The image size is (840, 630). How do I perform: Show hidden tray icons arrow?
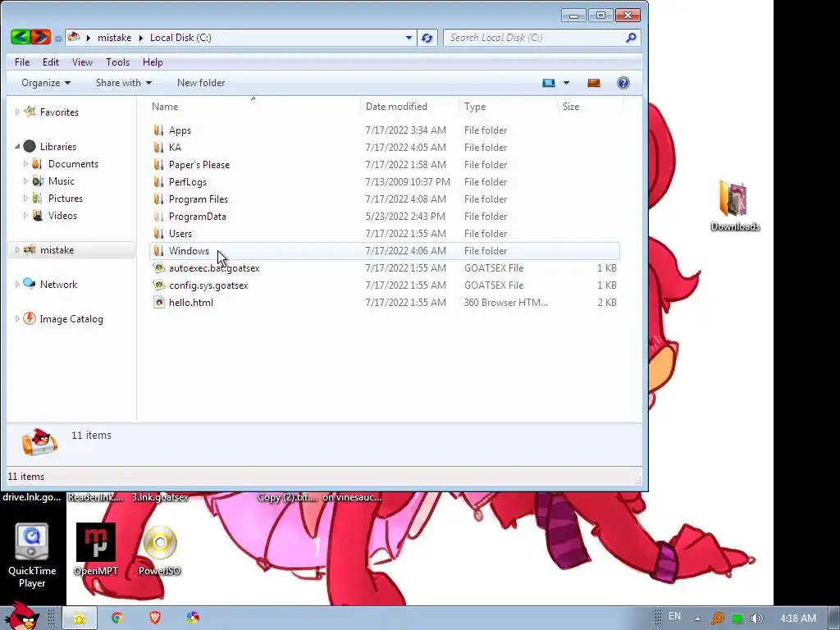click(x=697, y=619)
